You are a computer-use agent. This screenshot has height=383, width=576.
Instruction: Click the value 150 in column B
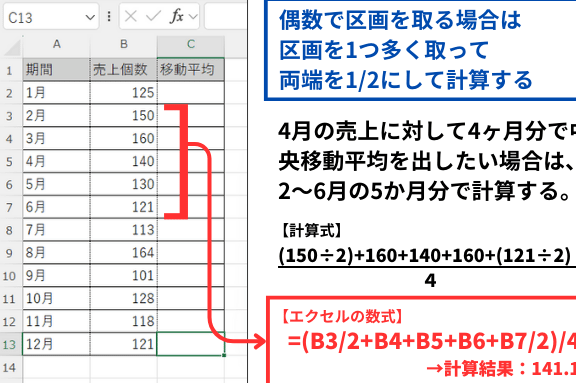[124, 116]
